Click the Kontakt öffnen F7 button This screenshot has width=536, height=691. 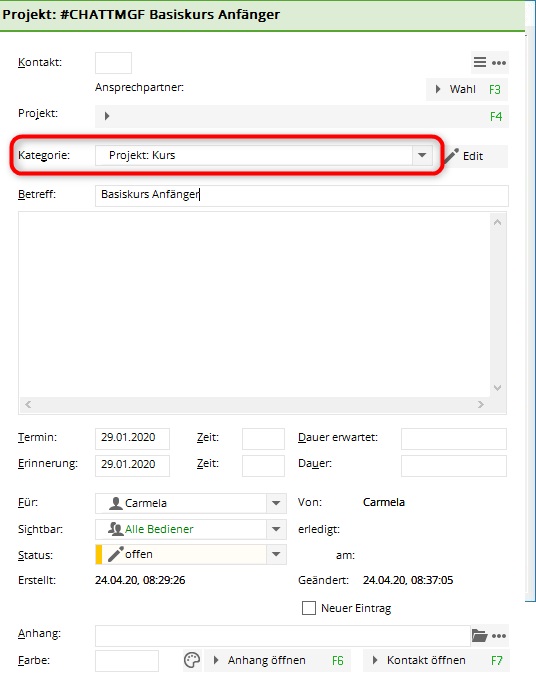click(x=436, y=660)
